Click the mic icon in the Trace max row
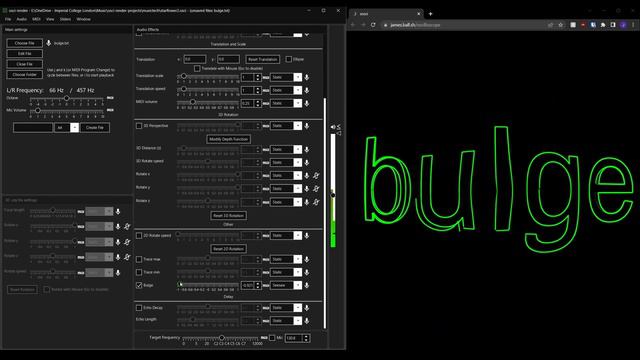This screenshot has height=360, width=640. (307, 259)
